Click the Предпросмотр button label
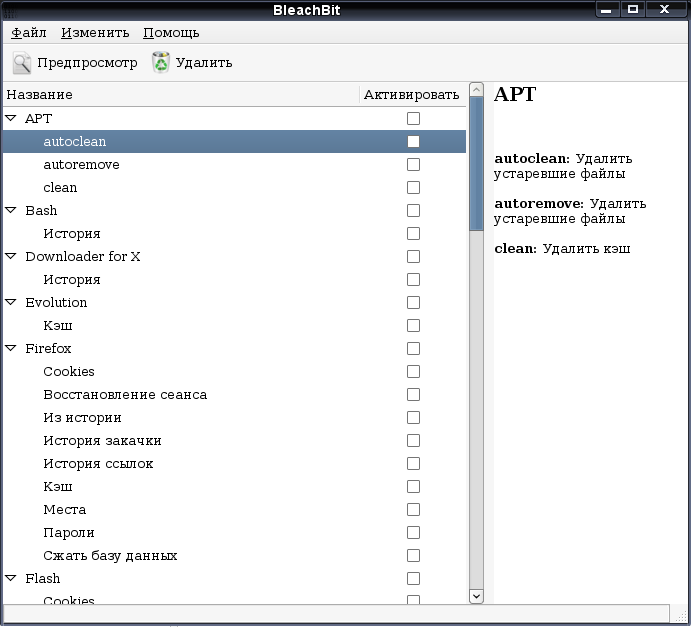This screenshot has width=691, height=627. point(87,63)
